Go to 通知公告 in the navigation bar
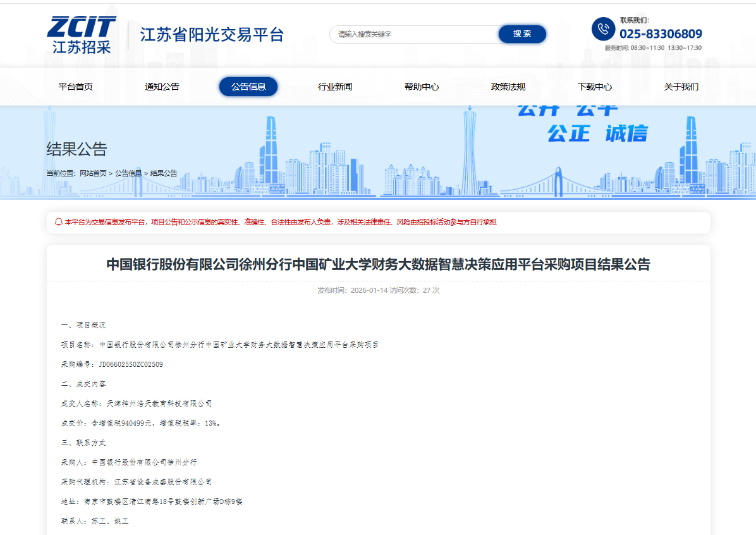 [x=162, y=87]
